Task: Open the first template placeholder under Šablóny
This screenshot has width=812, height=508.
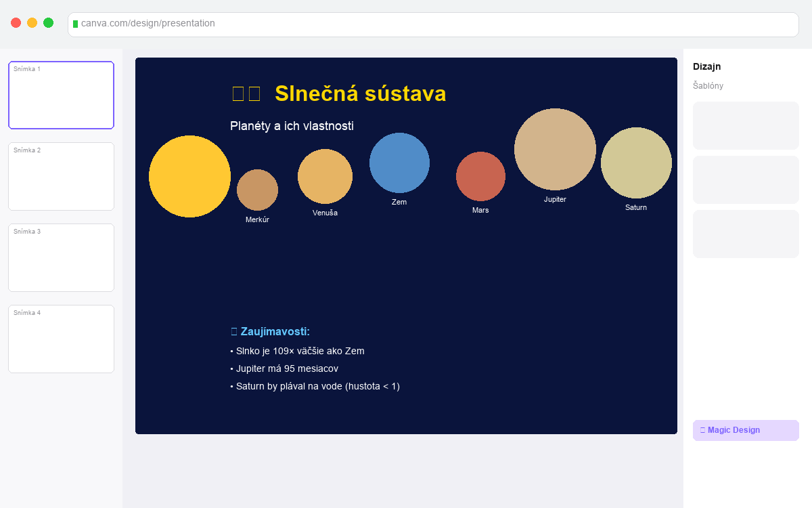Action: point(745,125)
